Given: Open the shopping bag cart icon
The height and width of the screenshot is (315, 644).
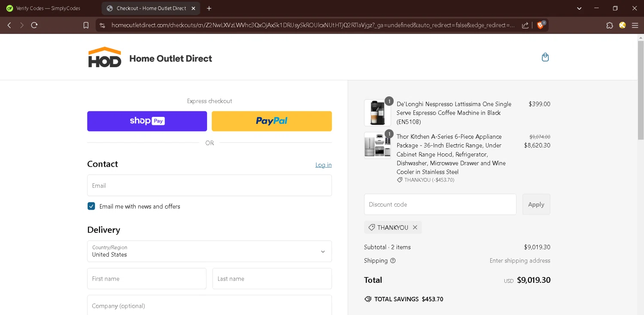Looking at the screenshot, I should 545,58.
